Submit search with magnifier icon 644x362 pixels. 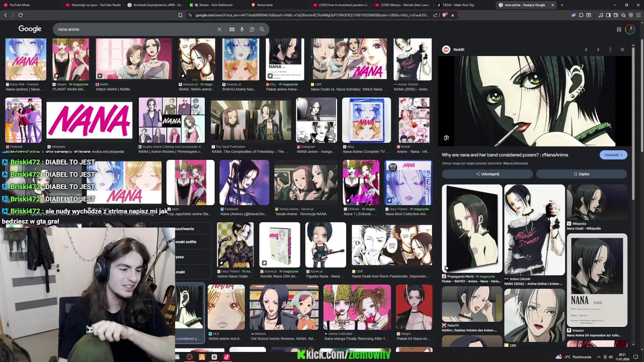click(262, 29)
